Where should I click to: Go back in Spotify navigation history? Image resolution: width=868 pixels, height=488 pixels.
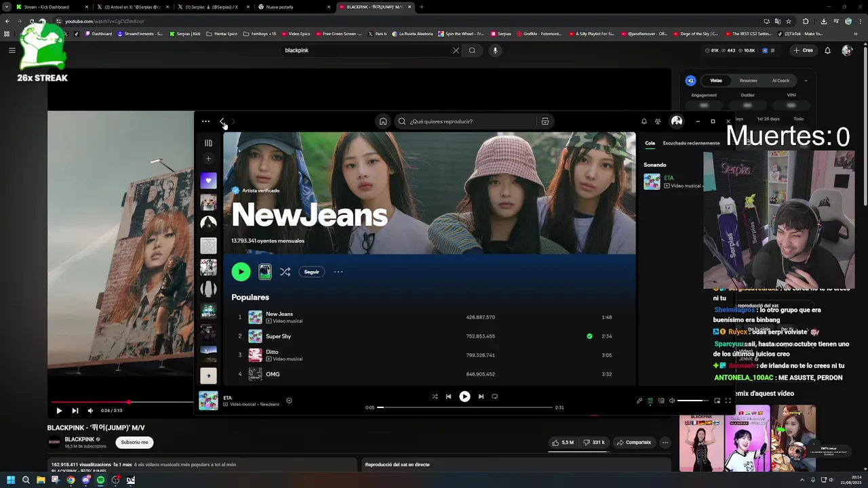coord(222,121)
